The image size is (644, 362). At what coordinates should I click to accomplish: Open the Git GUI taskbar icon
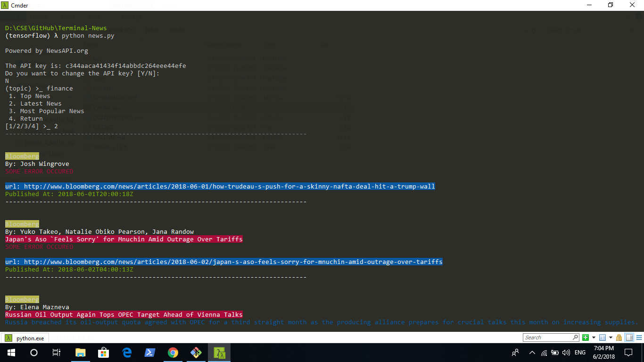point(196,353)
